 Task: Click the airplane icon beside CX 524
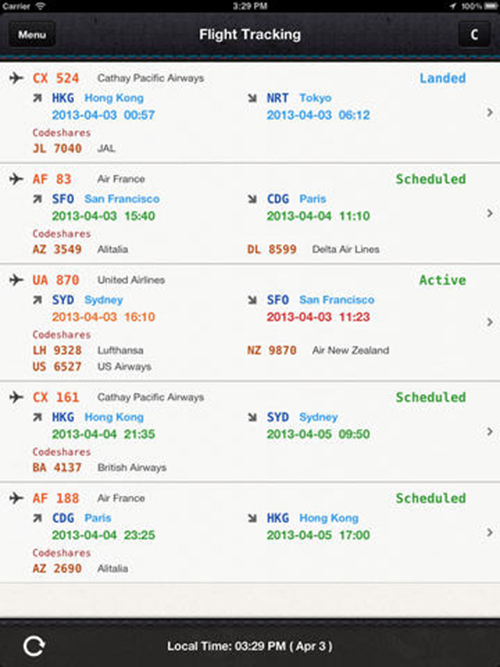(x=16, y=78)
